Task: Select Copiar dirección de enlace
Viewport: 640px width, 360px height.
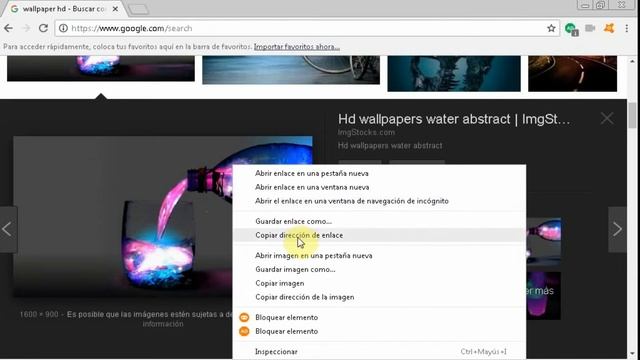Action: pos(379,236)
